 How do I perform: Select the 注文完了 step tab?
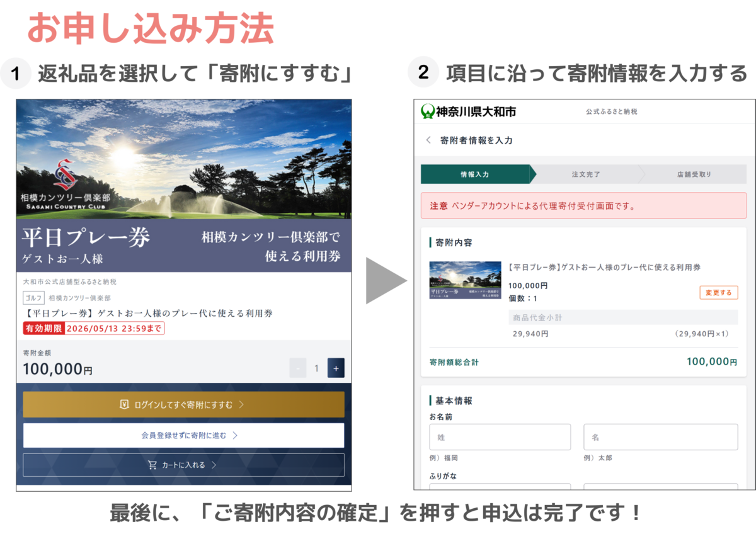(x=585, y=174)
